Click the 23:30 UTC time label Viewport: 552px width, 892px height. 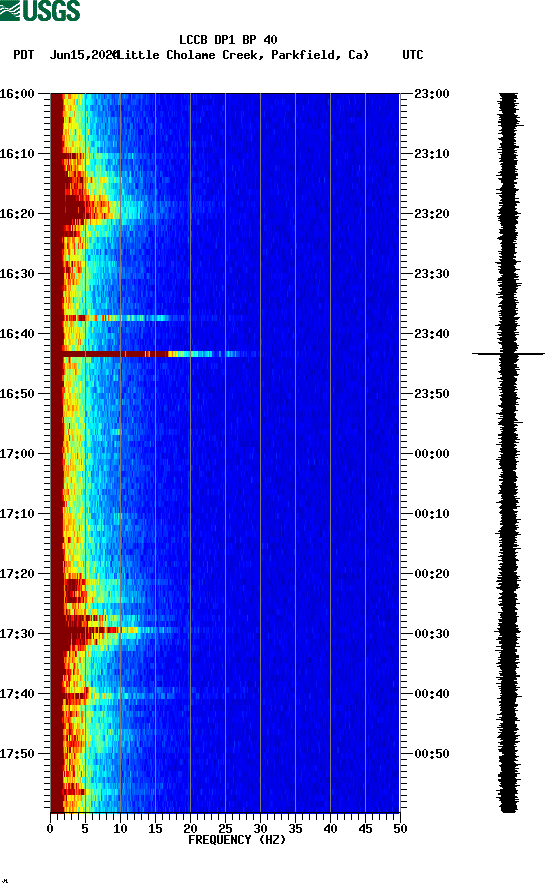point(432,274)
